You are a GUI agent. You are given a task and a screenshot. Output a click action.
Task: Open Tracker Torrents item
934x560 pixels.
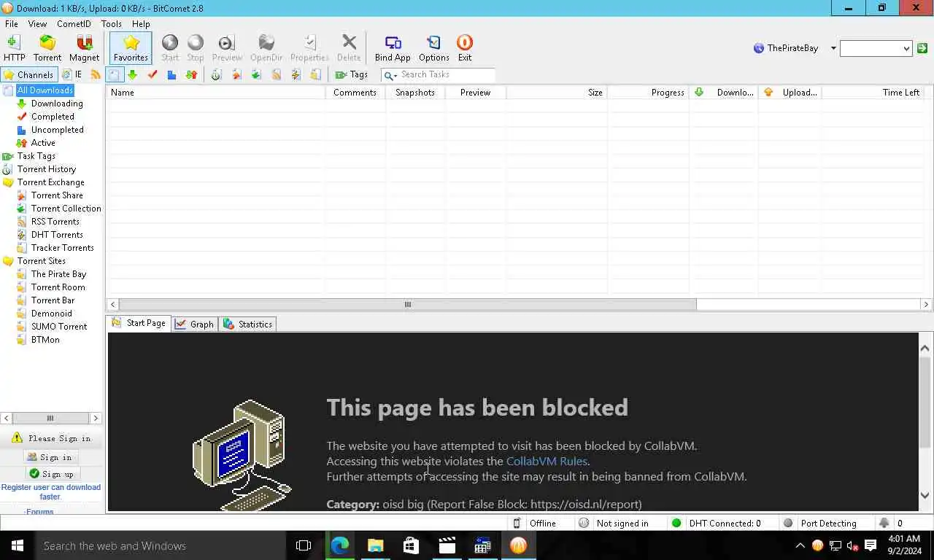pyautogui.click(x=63, y=248)
